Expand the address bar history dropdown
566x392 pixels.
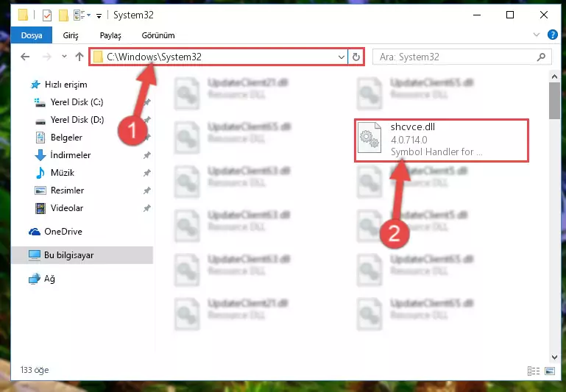click(341, 57)
